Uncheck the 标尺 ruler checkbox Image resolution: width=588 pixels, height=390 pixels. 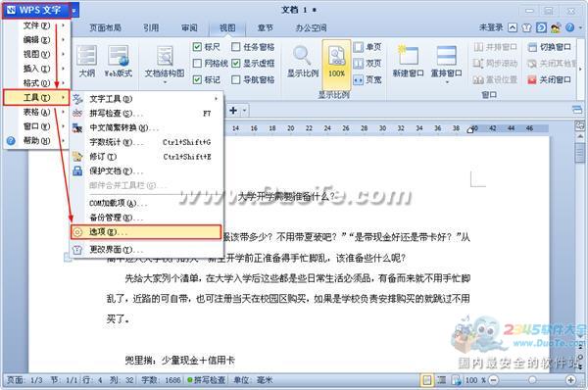(x=197, y=47)
